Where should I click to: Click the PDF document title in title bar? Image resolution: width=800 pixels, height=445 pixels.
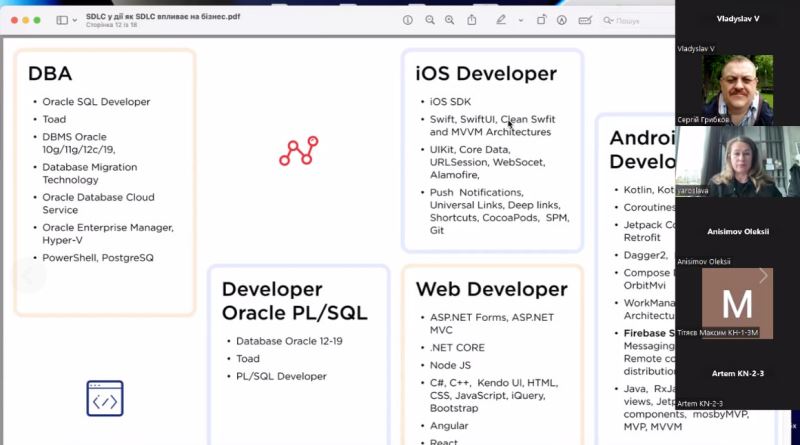coord(162,16)
